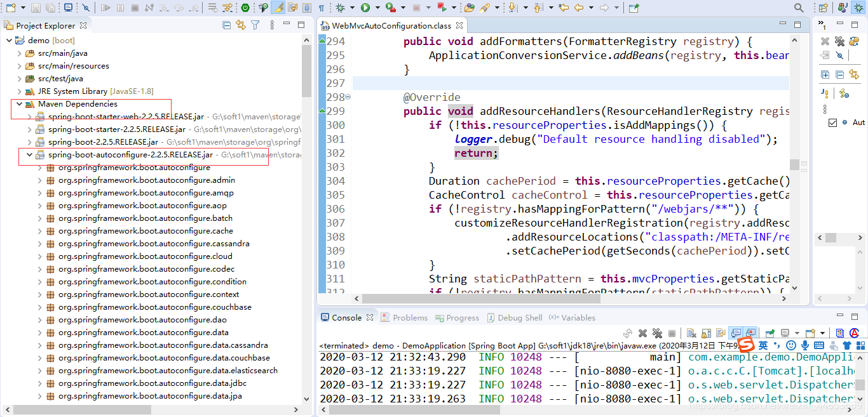The width and height of the screenshot is (868, 417).
Task: Click the IME microphone voice input icon
Action: click(804, 345)
